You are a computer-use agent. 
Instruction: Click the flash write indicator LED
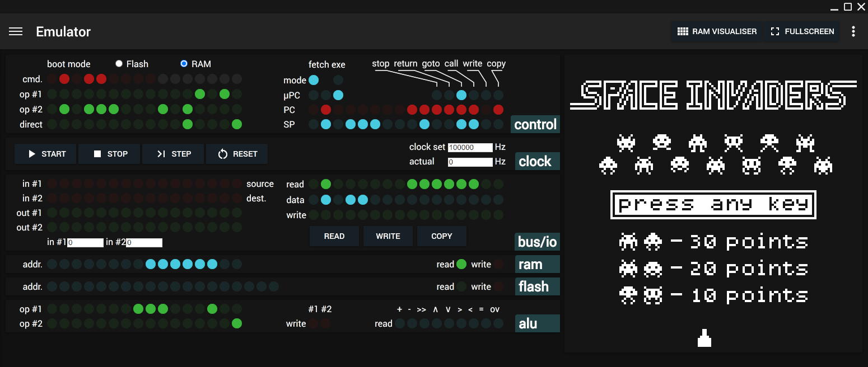tap(498, 286)
